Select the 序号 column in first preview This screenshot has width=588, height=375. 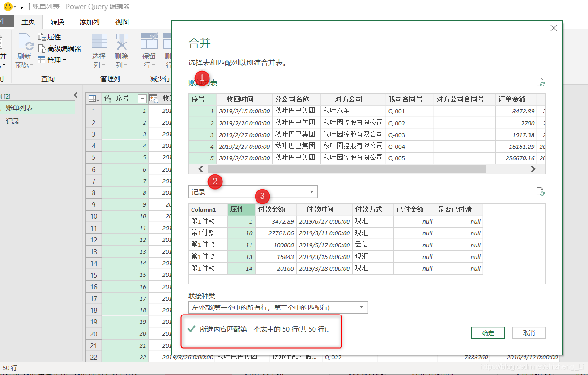pyautogui.click(x=202, y=99)
